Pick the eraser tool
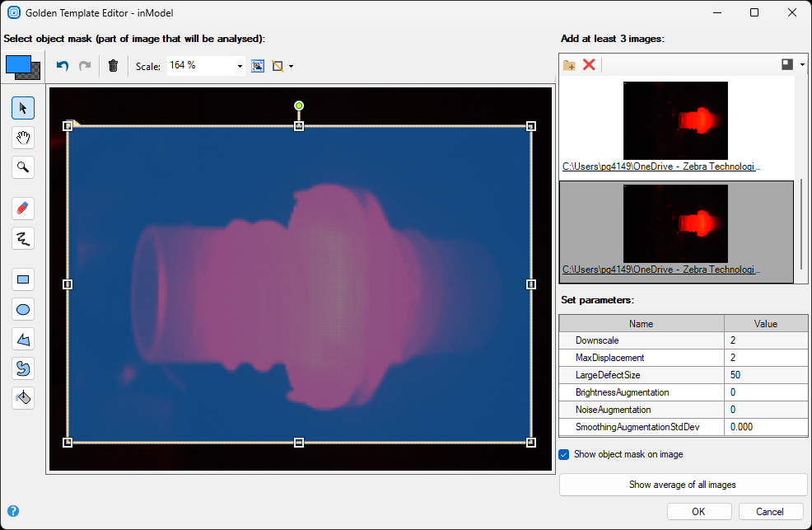 23,209
